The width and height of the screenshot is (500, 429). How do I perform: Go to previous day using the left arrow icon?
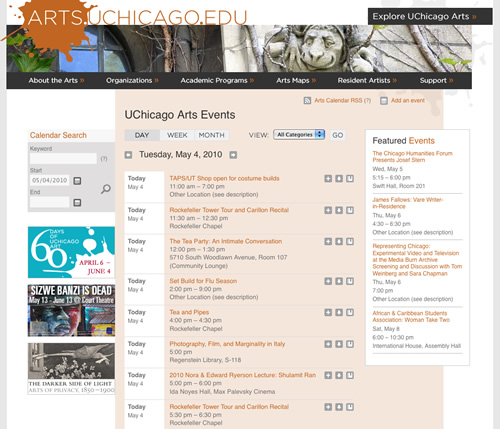pos(128,155)
